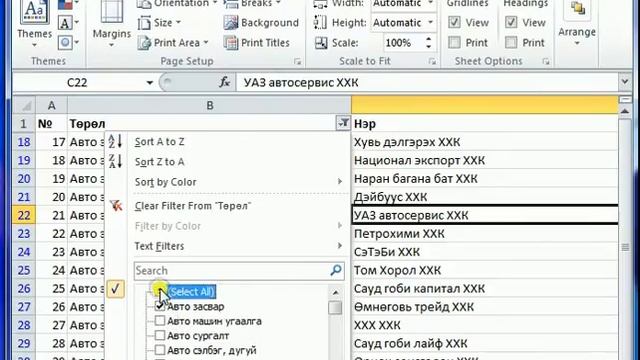Select cell Хувь дэлгэрэх ХХК
The image size is (640, 360).
[485, 142]
